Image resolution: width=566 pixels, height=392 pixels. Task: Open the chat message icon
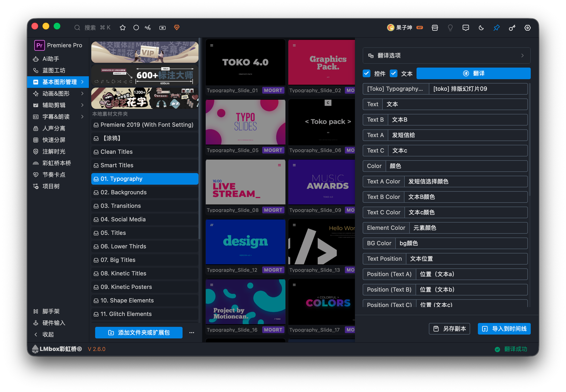point(466,28)
